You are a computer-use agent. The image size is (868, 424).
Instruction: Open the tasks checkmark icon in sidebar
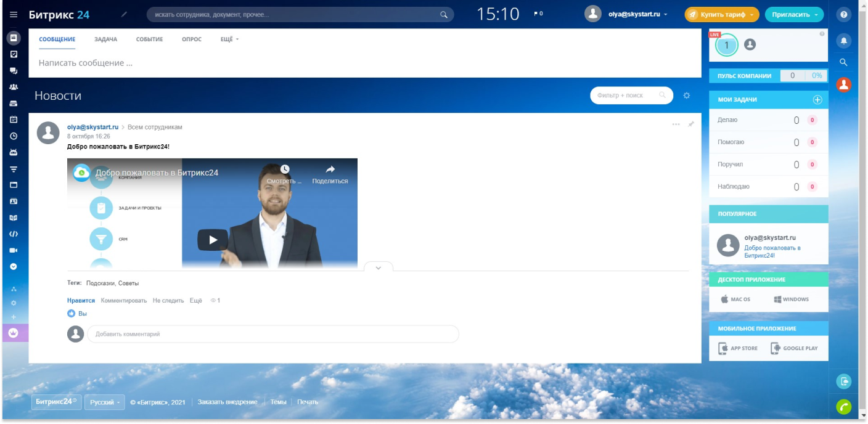tap(14, 54)
